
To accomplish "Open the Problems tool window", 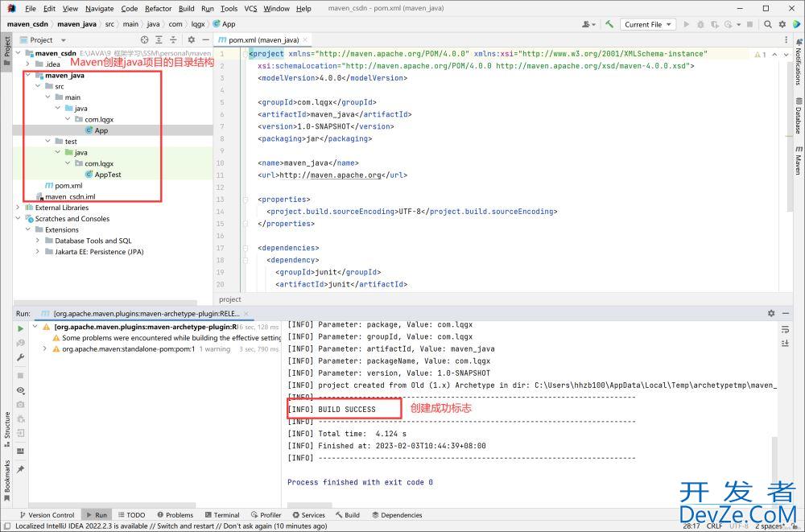I will (x=175, y=514).
